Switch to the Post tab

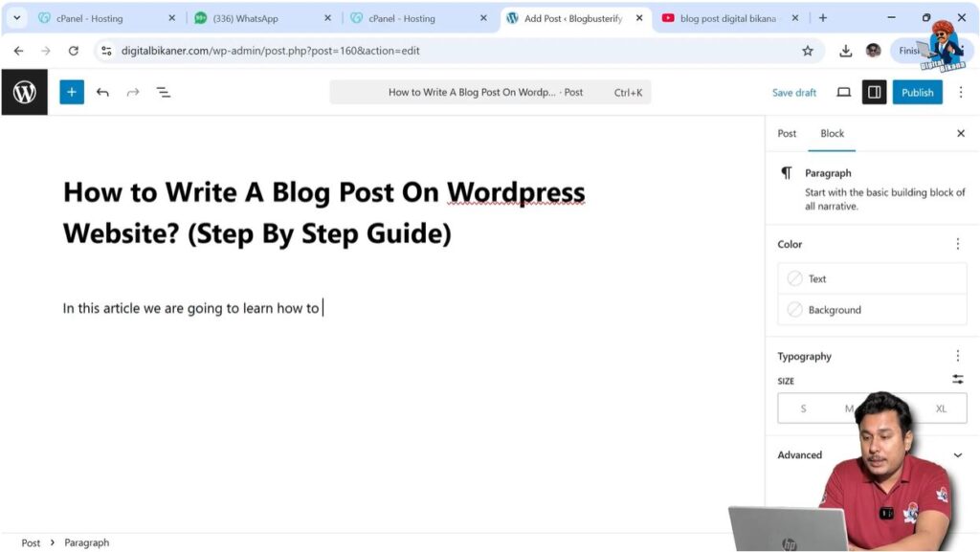coord(787,133)
